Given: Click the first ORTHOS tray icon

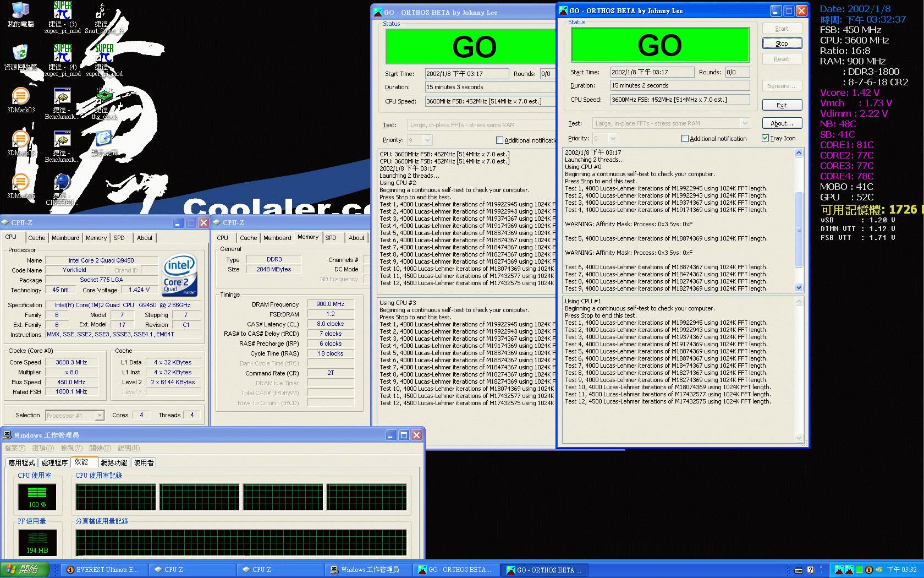Looking at the screenshot, I should click(x=839, y=570).
